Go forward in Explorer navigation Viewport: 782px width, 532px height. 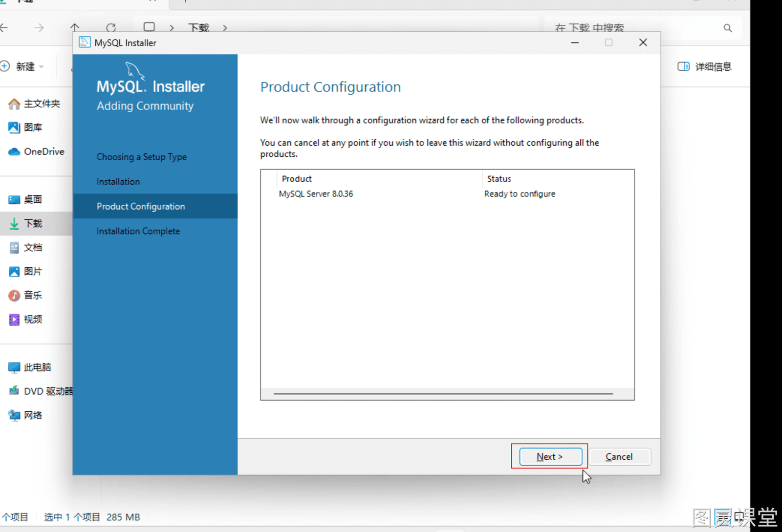click(39, 28)
